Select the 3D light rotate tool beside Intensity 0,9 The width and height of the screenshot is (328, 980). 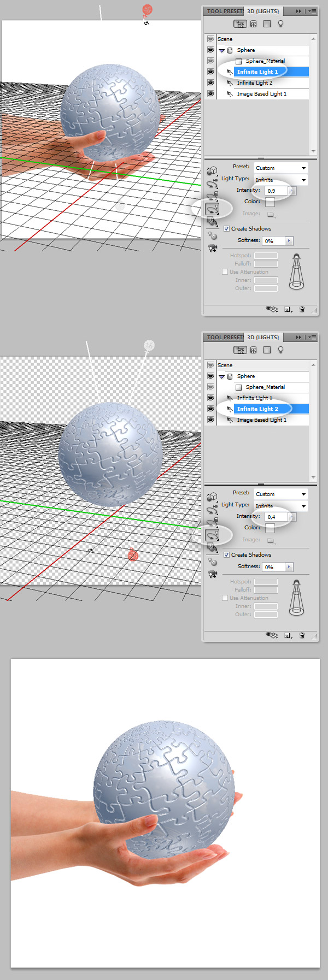coord(212,208)
